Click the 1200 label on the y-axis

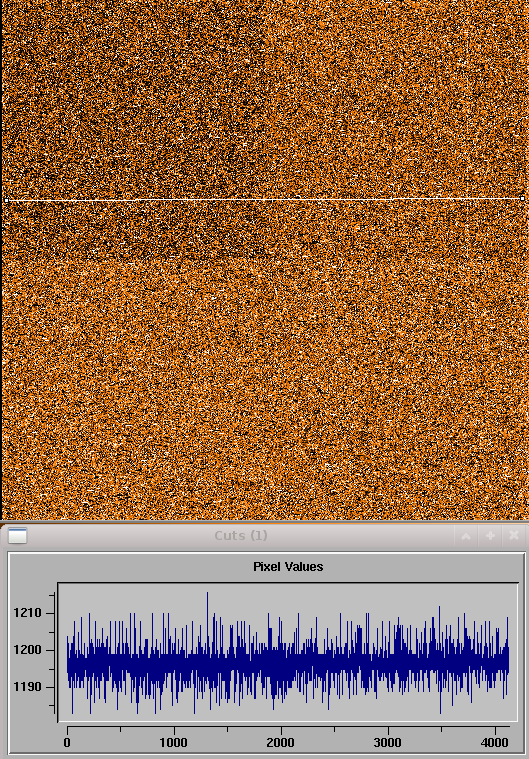pos(27,650)
